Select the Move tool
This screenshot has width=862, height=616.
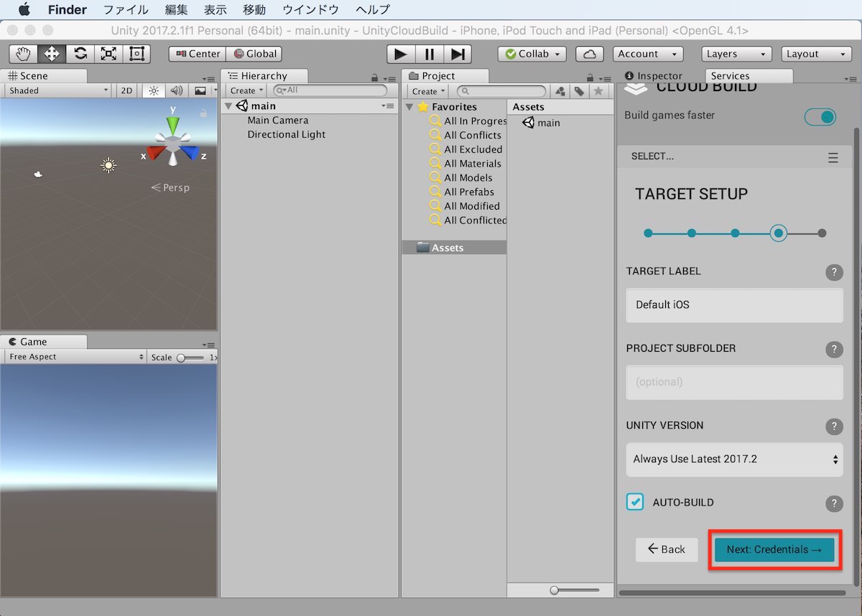click(52, 54)
